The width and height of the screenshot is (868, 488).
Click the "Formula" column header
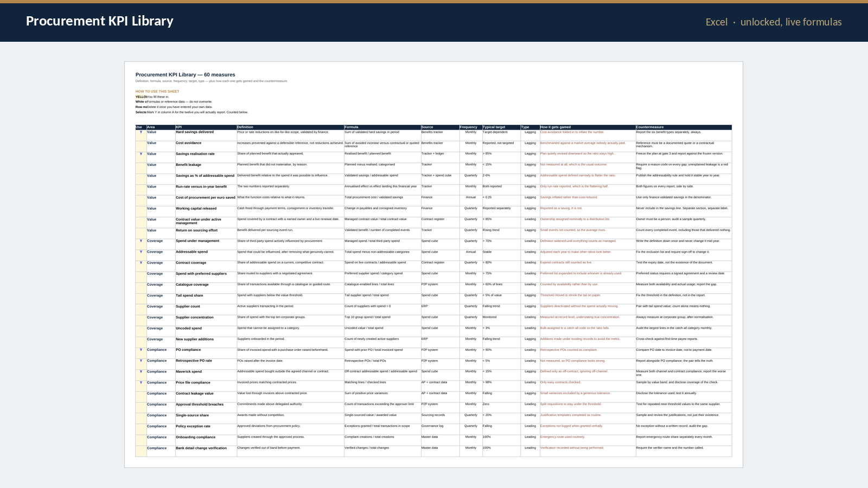[x=382, y=127]
